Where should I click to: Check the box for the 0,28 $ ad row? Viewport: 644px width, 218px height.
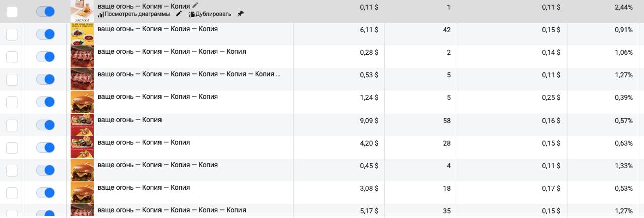coord(12,57)
